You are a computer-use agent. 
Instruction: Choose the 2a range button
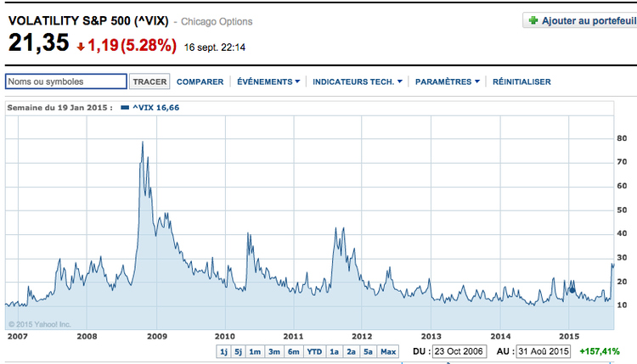point(352,351)
